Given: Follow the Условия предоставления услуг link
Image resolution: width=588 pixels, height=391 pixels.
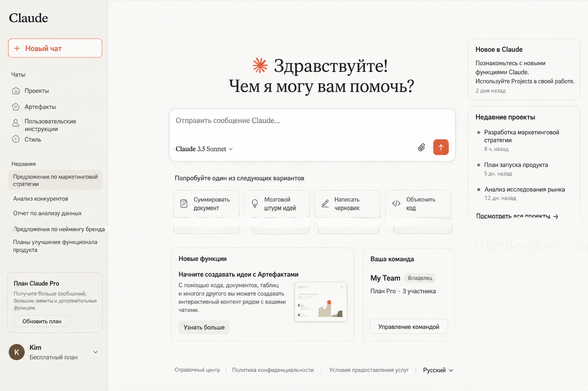Looking at the screenshot, I should (x=369, y=370).
